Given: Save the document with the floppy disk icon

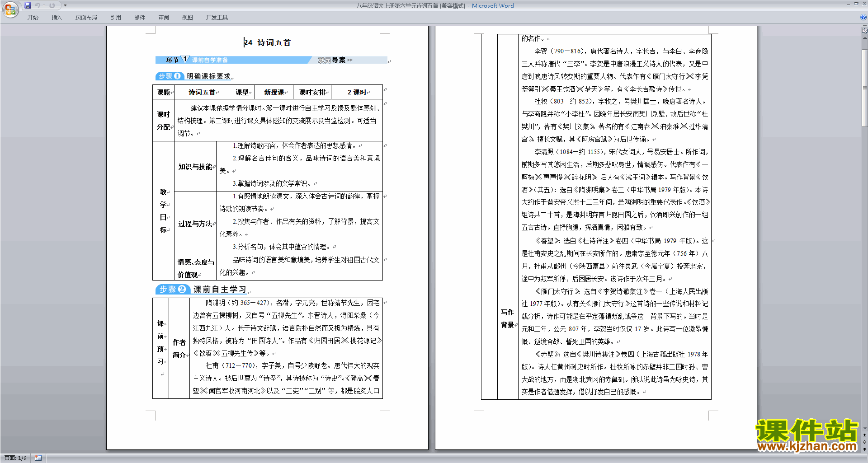Looking at the screenshot, I should click(28, 5).
